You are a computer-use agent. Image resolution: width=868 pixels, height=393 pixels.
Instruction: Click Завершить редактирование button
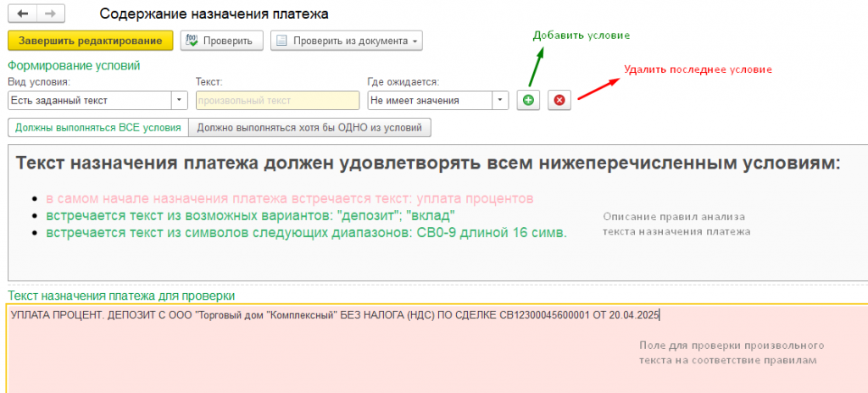pyautogui.click(x=90, y=41)
